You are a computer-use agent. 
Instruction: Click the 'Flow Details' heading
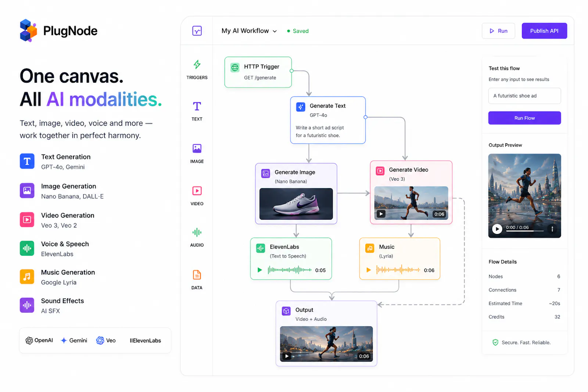(503, 262)
